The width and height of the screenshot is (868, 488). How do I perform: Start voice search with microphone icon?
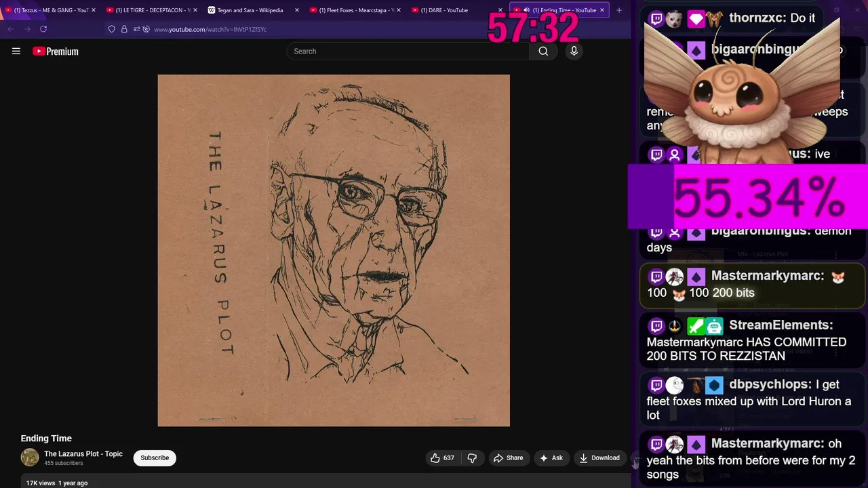[574, 51]
